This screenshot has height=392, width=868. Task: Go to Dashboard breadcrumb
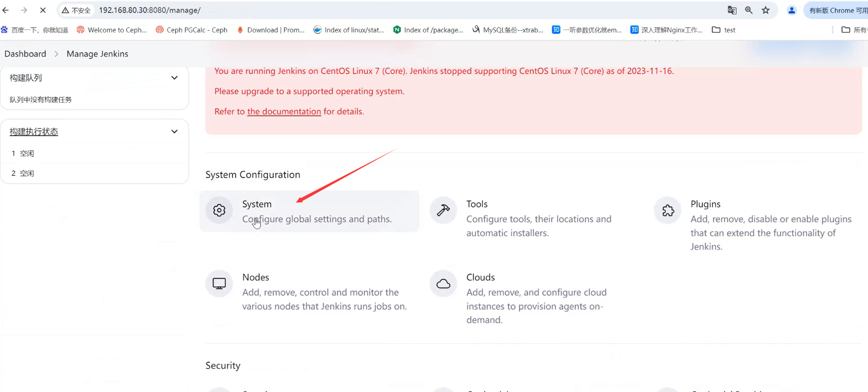[x=25, y=54]
